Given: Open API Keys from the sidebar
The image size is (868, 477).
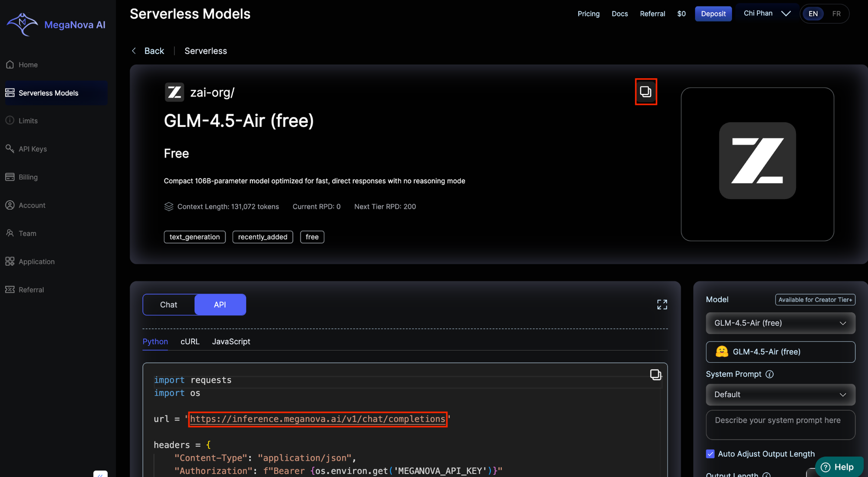Looking at the screenshot, I should tap(33, 149).
